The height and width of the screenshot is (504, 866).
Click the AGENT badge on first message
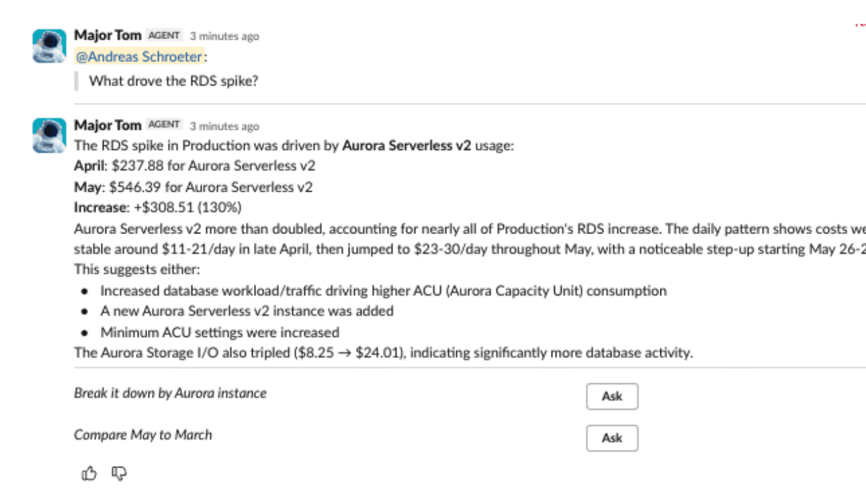pyautogui.click(x=164, y=35)
